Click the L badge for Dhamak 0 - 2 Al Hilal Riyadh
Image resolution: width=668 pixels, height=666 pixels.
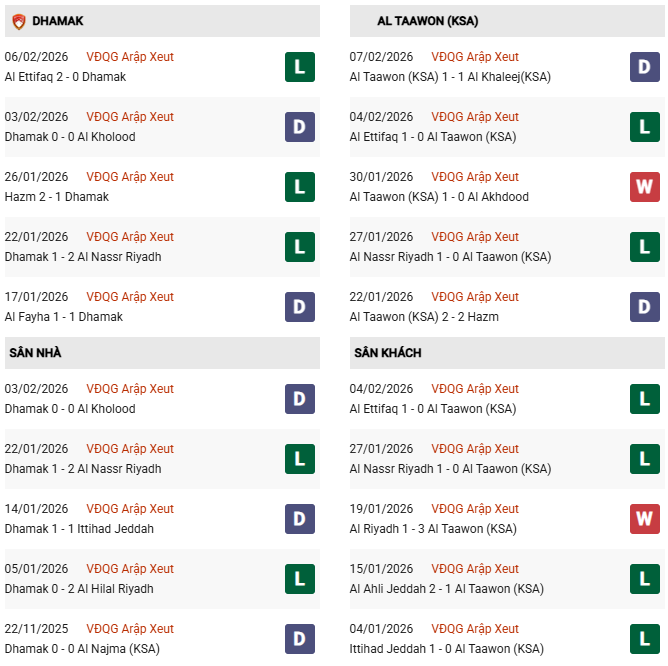tap(299, 579)
